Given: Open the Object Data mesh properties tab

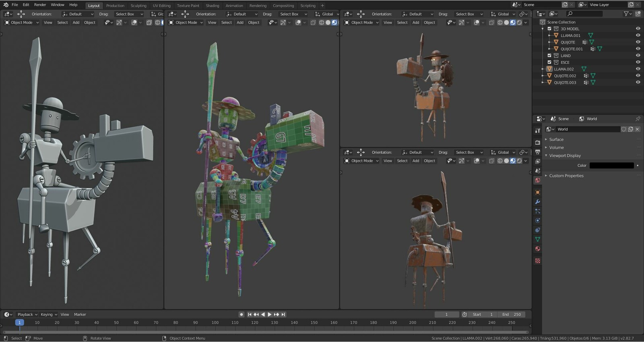Looking at the screenshot, I should coord(537,239).
